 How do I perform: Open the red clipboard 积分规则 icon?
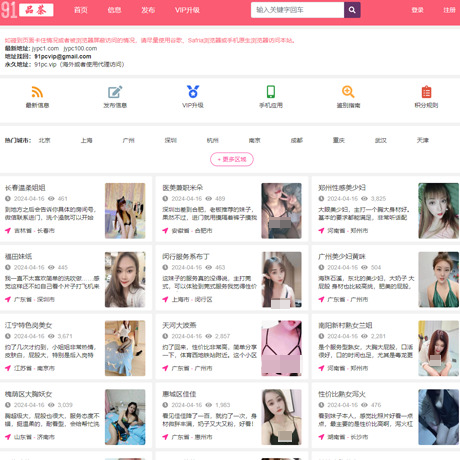(426, 92)
